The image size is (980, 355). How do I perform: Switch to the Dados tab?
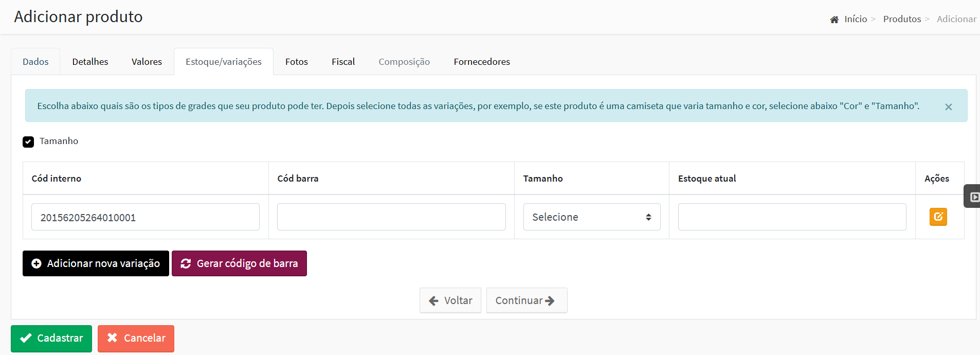click(x=35, y=62)
